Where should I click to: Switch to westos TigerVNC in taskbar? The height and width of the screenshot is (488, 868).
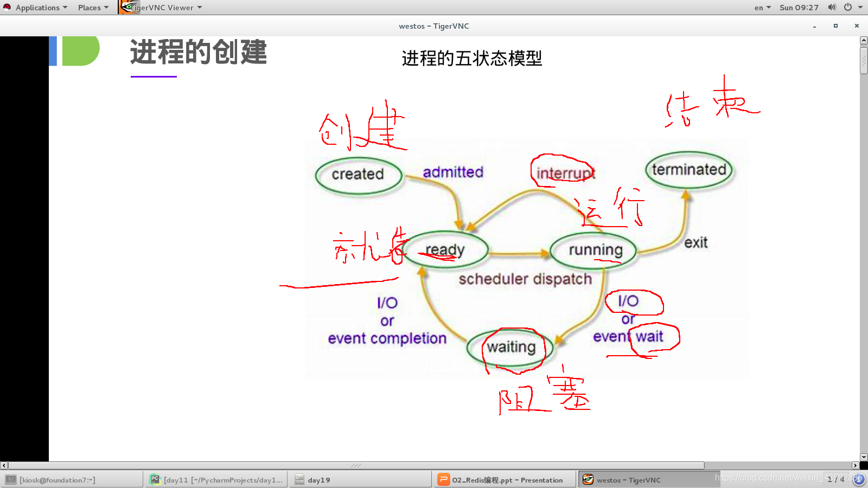click(x=649, y=480)
